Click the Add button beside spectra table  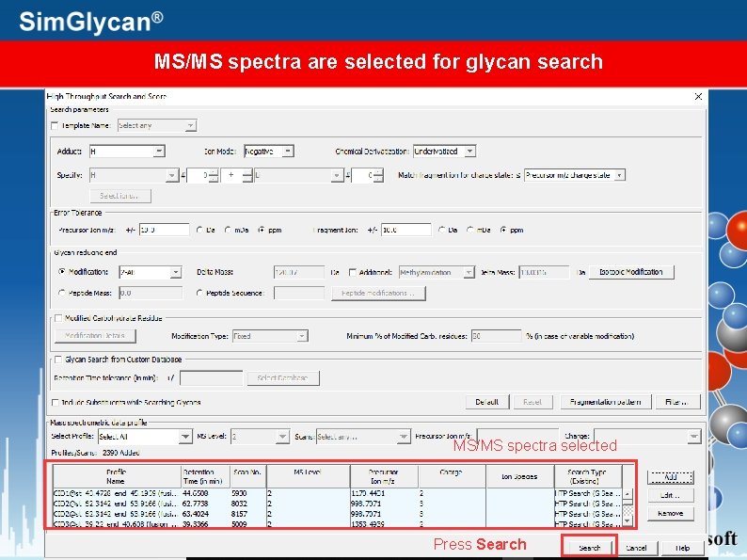coord(670,477)
